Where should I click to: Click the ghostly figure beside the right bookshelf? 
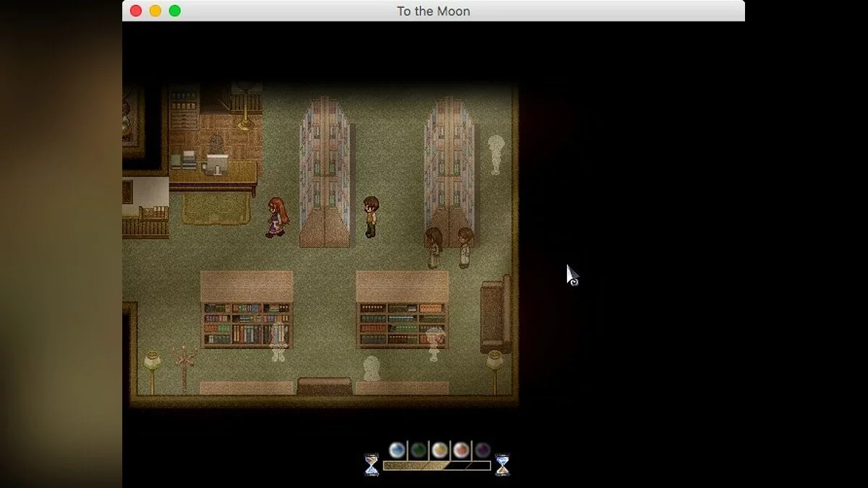(x=434, y=344)
